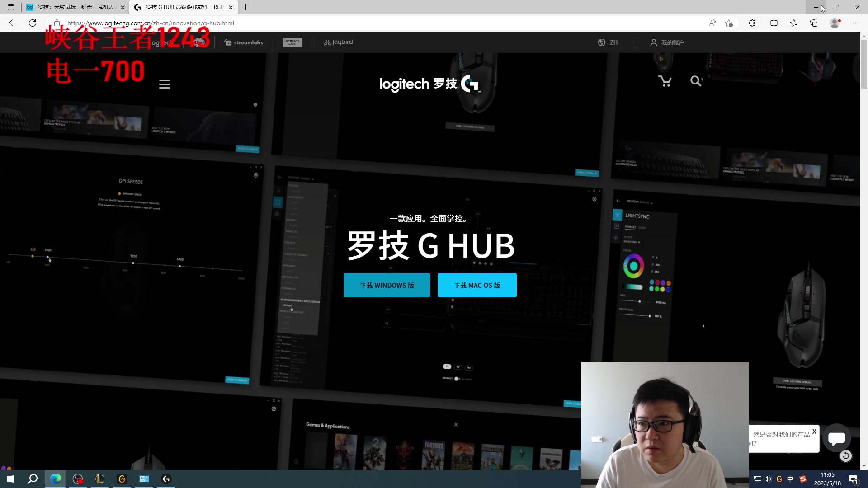
Task: Open the hamburger navigation menu
Action: click(165, 84)
